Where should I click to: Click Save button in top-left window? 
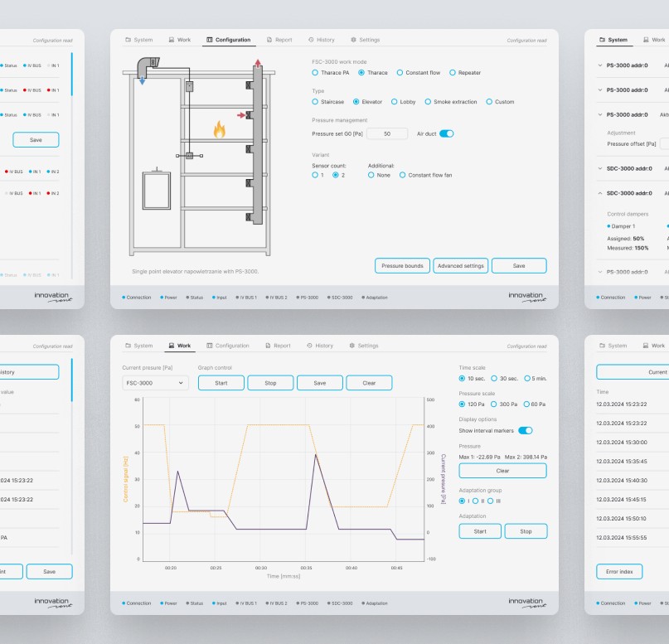coord(36,139)
